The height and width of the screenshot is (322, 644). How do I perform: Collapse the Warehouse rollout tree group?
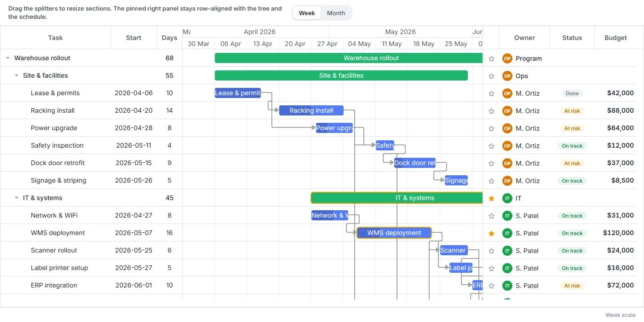click(x=8, y=58)
